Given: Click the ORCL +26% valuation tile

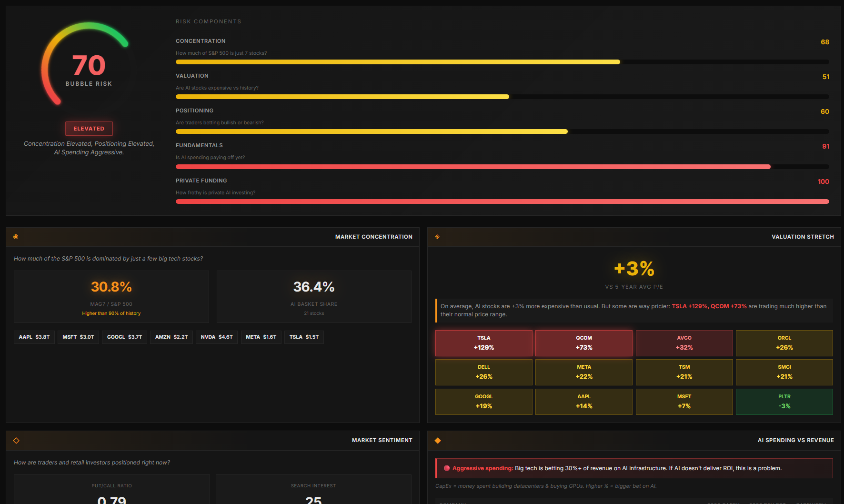Looking at the screenshot, I should pos(784,343).
